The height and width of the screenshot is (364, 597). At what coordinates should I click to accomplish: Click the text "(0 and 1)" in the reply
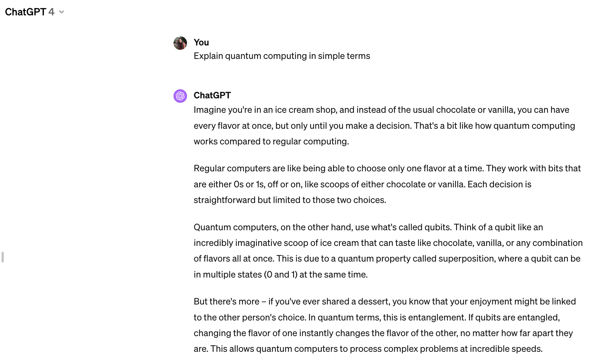click(280, 274)
